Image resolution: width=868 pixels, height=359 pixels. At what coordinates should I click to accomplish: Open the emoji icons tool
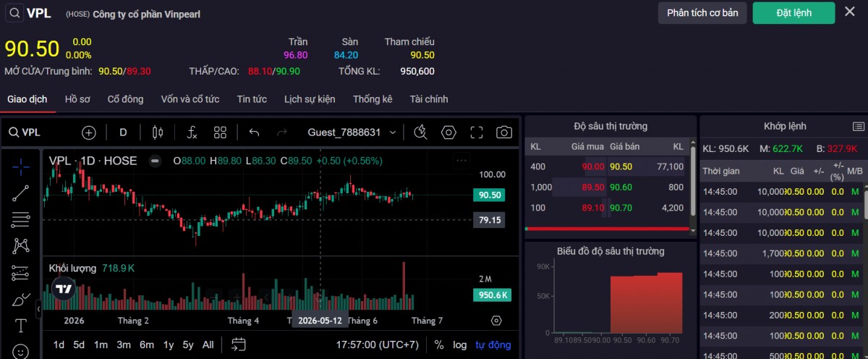(x=21, y=351)
